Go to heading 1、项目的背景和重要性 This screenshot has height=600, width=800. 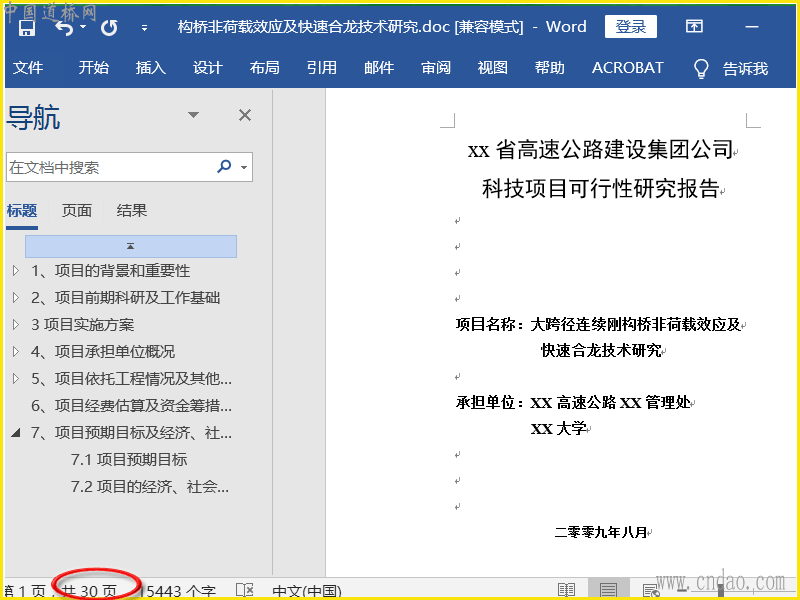tap(110, 270)
